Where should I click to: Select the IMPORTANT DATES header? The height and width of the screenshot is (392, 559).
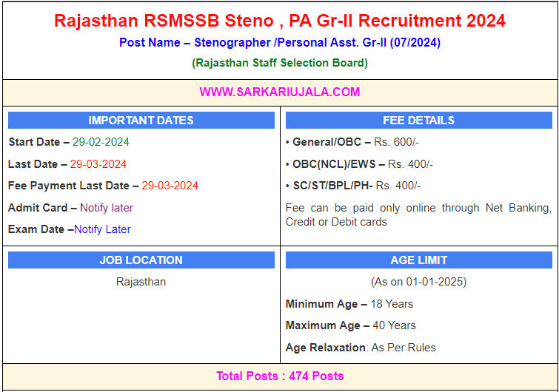(x=141, y=121)
